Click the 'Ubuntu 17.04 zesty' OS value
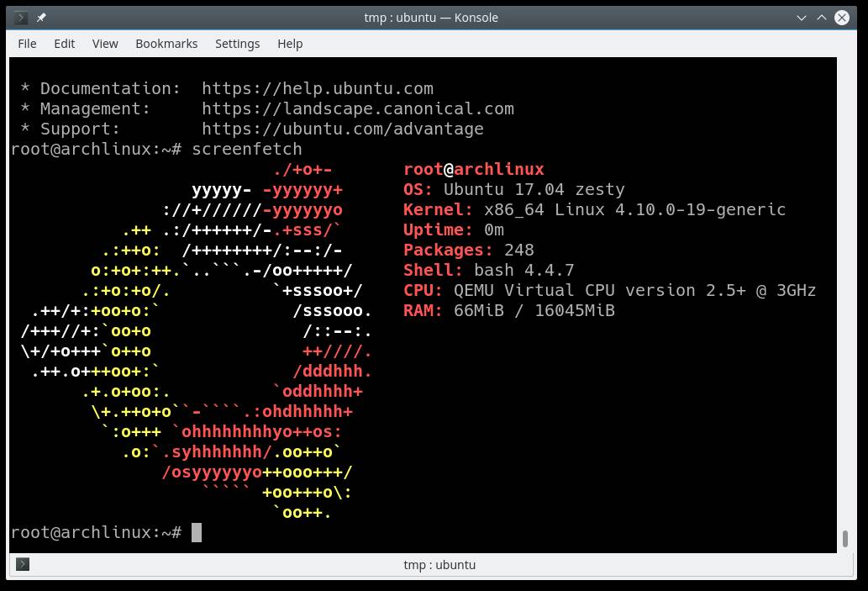This screenshot has height=591, width=868. click(534, 189)
